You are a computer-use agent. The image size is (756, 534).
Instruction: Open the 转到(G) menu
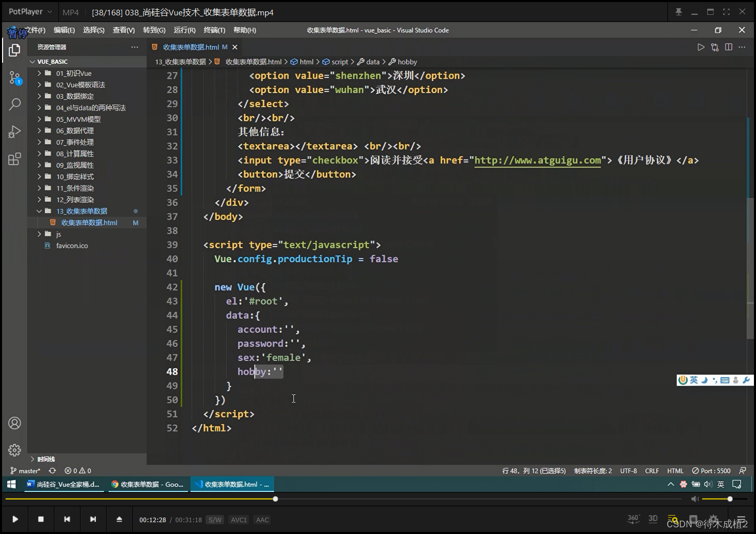coord(154,30)
